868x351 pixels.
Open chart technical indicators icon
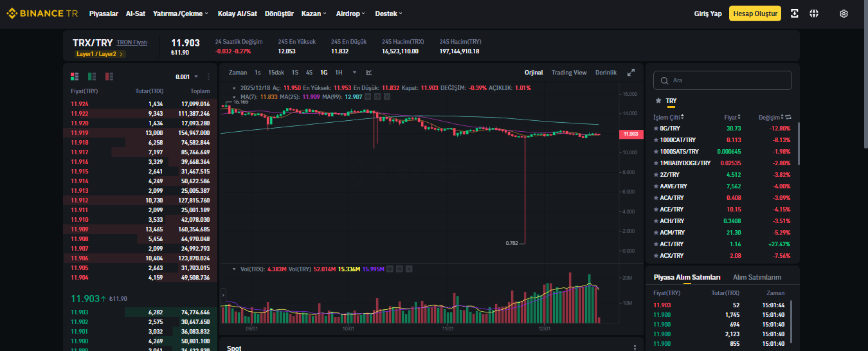369,73
